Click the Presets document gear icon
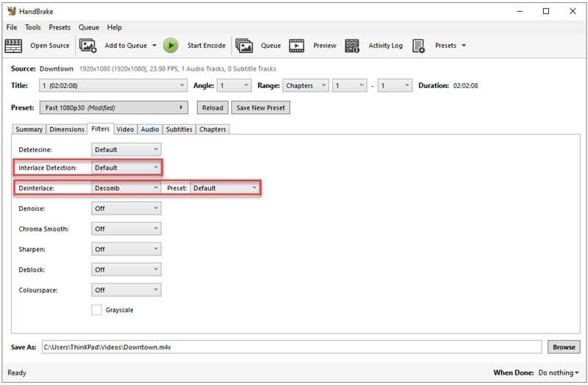Image resolution: width=588 pixels, height=385 pixels. (x=418, y=46)
